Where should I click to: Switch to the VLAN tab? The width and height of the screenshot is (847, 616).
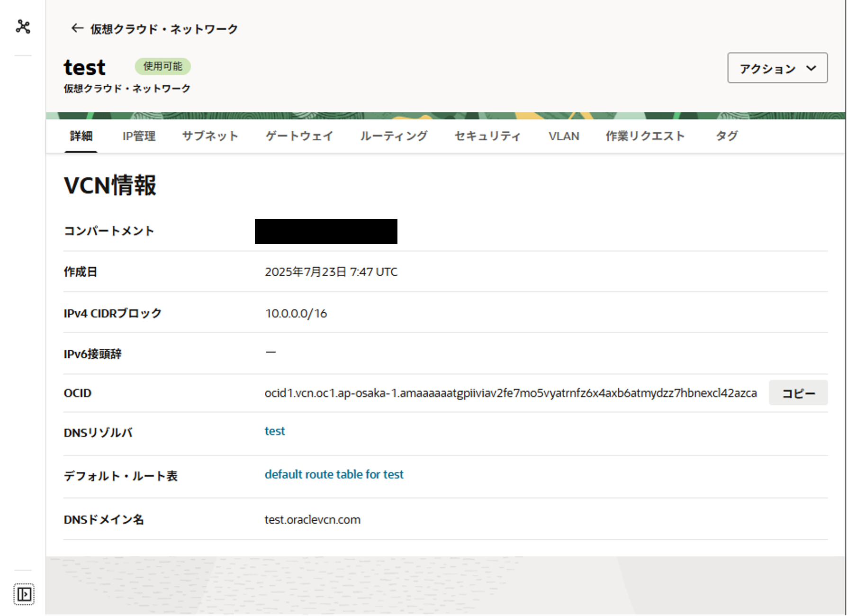tap(564, 136)
